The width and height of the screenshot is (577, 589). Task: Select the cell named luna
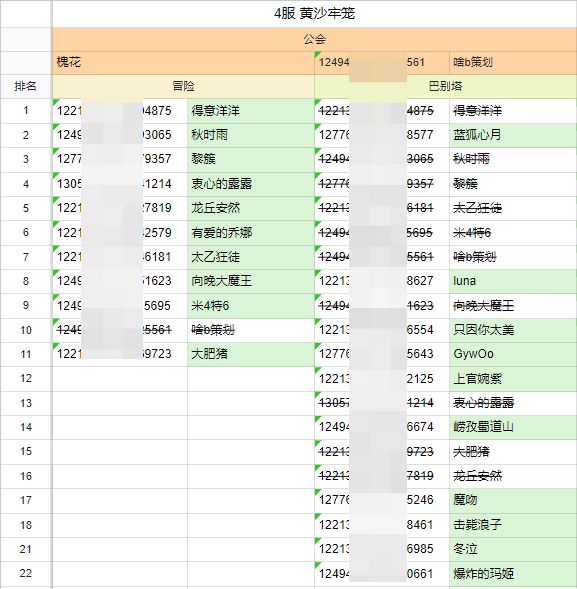pos(513,281)
